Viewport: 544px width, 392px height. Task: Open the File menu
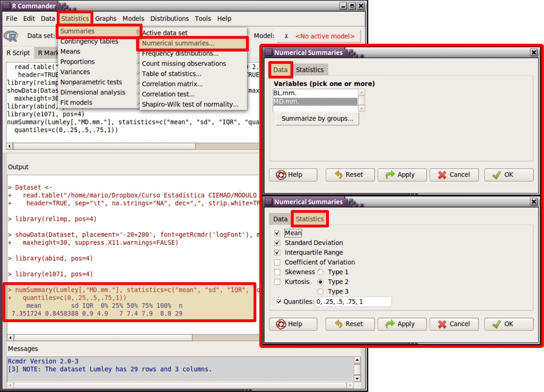click(x=12, y=19)
